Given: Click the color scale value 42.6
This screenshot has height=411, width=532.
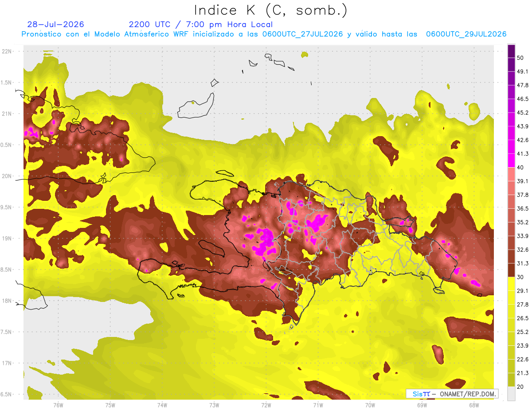Looking at the screenshot, I should click(x=522, y=140).
